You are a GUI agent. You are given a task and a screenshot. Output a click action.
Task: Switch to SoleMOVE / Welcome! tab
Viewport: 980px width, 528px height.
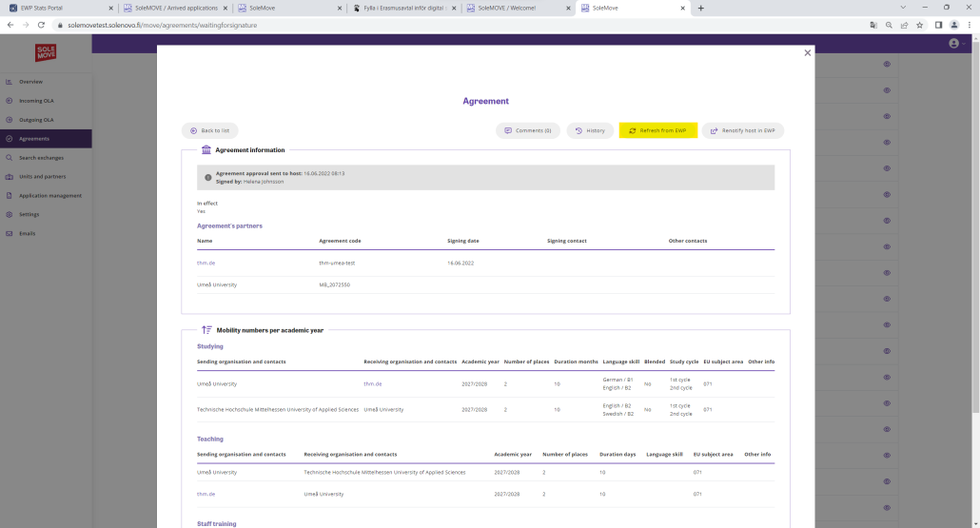point(518,9)
